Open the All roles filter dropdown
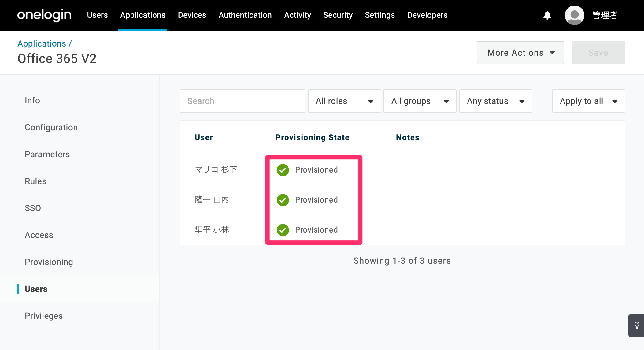This screenshot has height=350, width=644. click(x=344, y=101)
